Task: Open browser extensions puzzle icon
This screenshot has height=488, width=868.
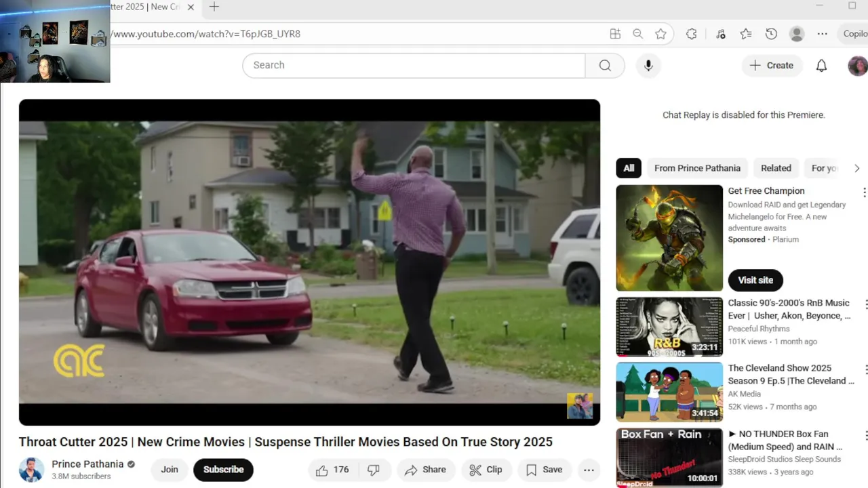Action: (692, 34)
